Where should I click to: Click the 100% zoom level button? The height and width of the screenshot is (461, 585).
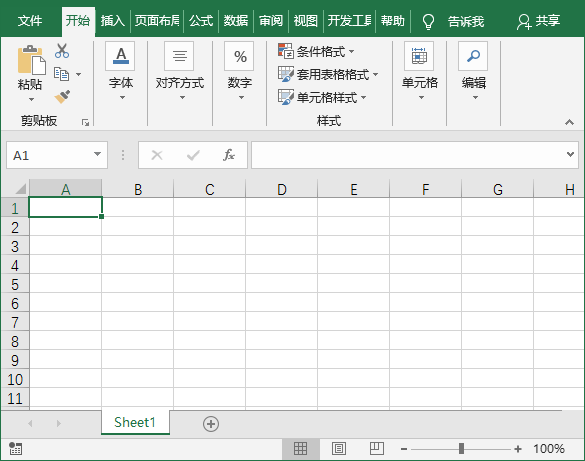[548, 449]
